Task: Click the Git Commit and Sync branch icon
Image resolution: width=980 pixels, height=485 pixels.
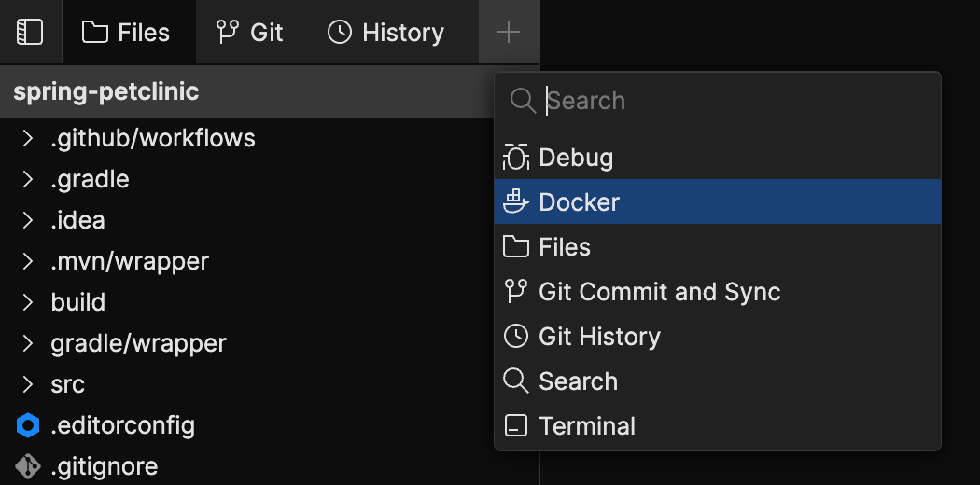Action: [515, 292]
